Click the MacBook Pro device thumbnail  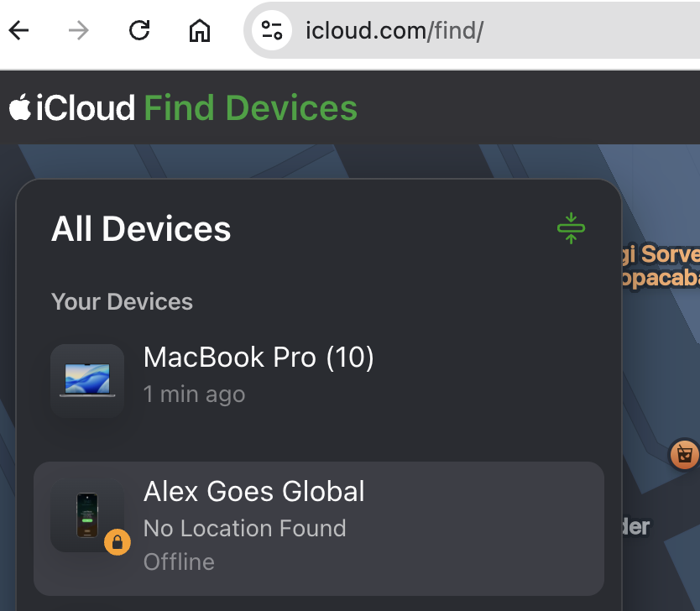pos(87,380)
